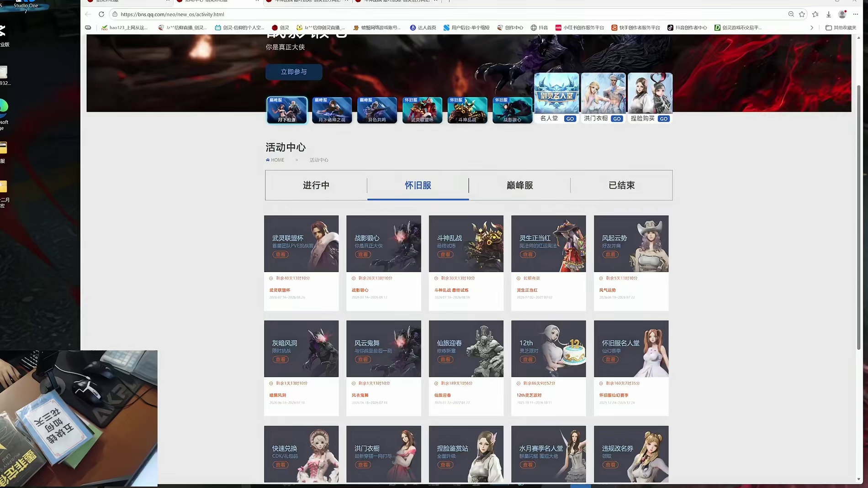This screenshot has width=868, height=488.
Task: Select the 战影锻心 banner thumbnail
Action: [x=513, y=110]
